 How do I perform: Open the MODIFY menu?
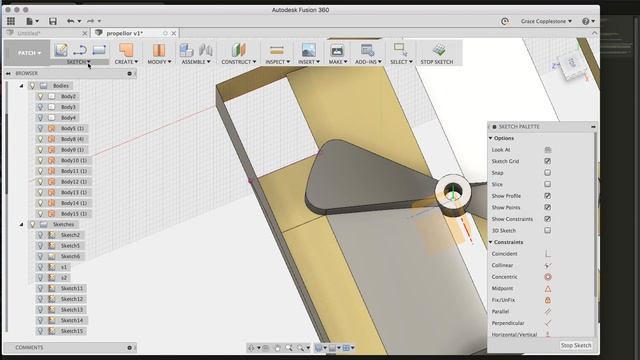coord(159,62)
